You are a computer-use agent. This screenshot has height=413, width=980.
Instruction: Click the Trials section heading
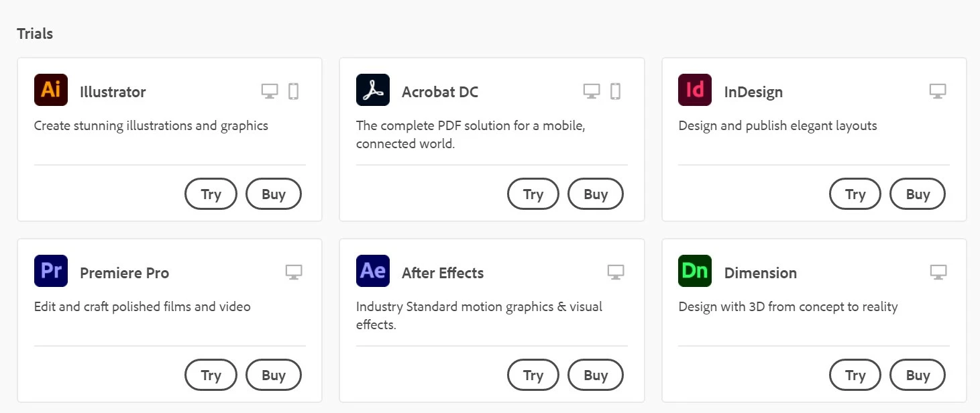(35, 34)
